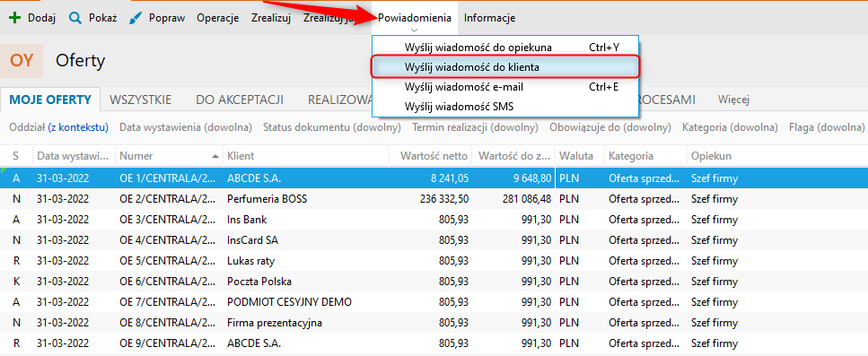Choose Wyślij wiadomość SMS
Image resolution: width=868 pixels, height=356 pixels.
click(505, 106)
